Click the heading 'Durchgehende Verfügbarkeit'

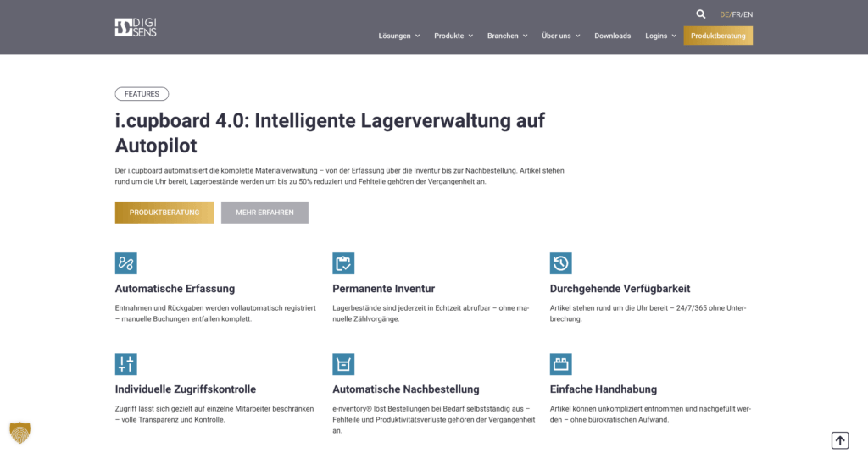[x=620, y=289]
